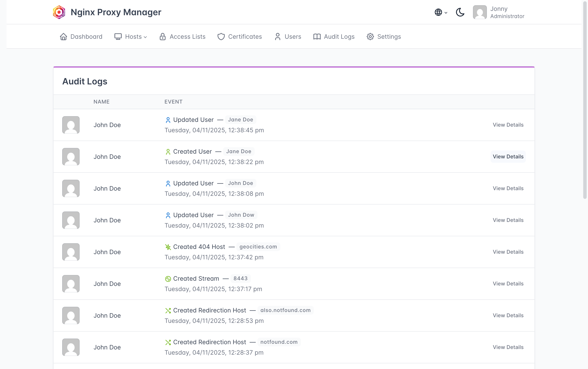Click the Users person icon in navbar
The width and height of the screenshot is (588, 369).
point(277,37)
